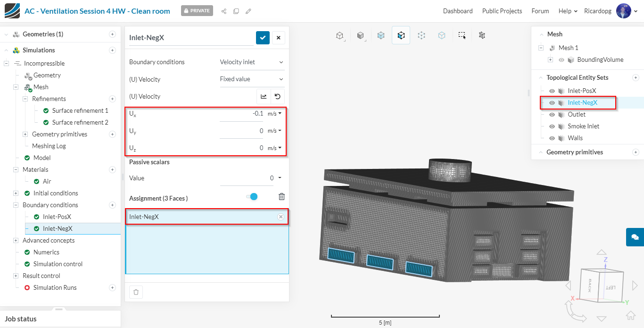Expand the Advanced concepts tree node
The height and width of the screenshot is (328, 644).
pos(16,241)
